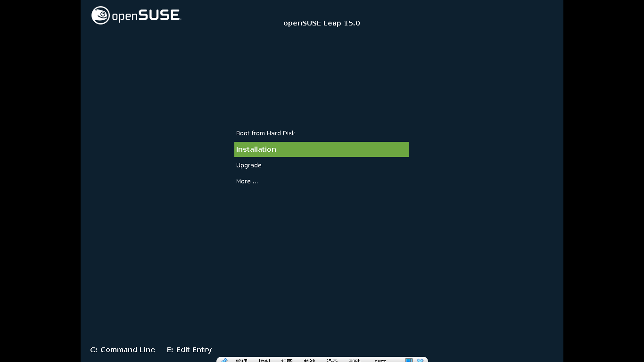Open the 控制 menu in the VM toolbar

click(264, 361)
